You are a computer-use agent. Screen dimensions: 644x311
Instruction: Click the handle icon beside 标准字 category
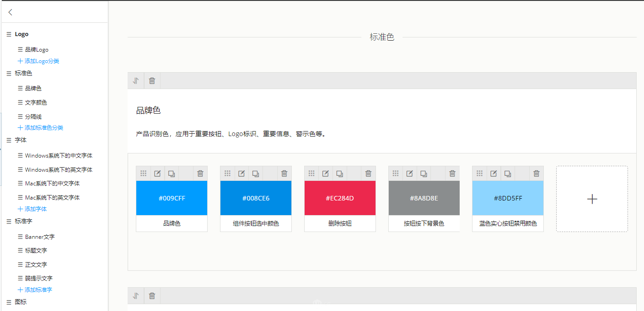coord(9,221)
